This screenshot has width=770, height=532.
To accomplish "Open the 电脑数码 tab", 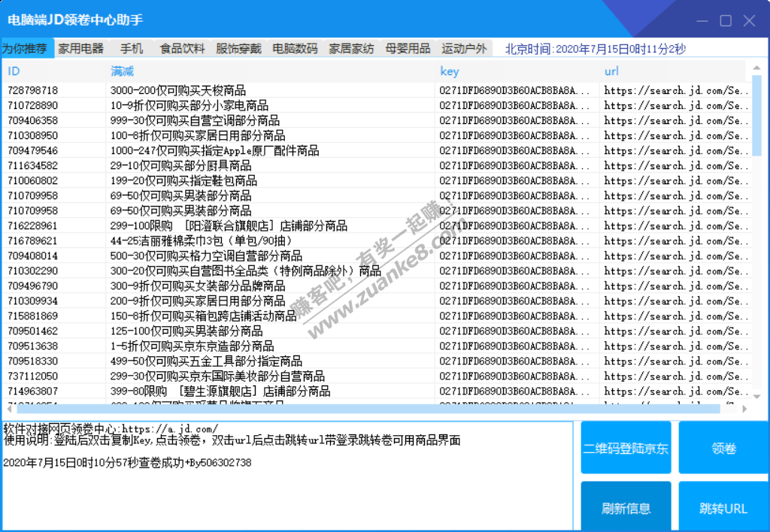I will point(295,49).
